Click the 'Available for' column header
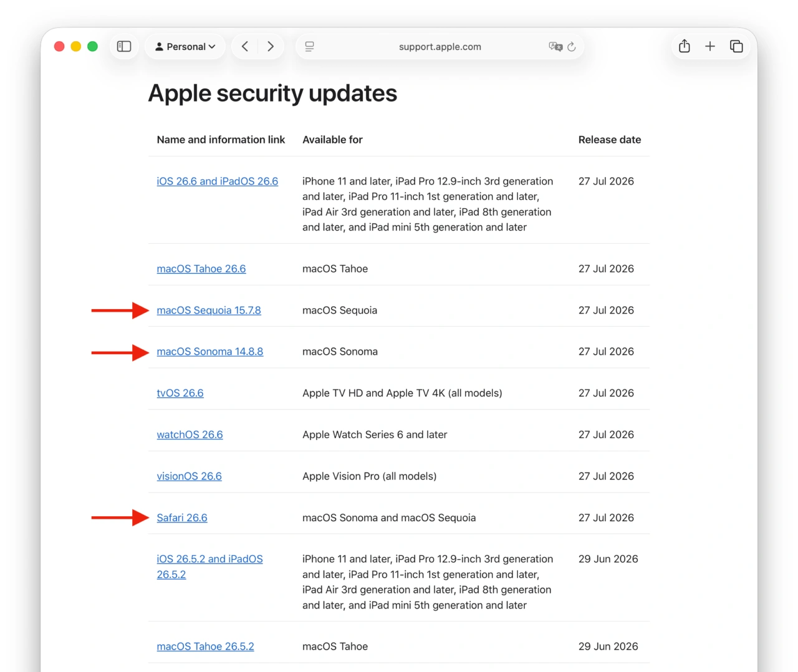This screenshot has height=672, width=798. click(x=332, y=140)
